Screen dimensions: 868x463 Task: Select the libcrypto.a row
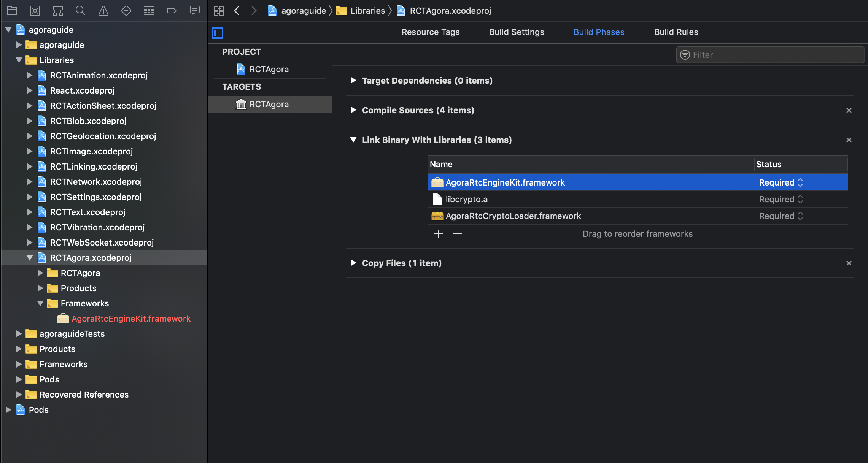[x=638, y=199]
